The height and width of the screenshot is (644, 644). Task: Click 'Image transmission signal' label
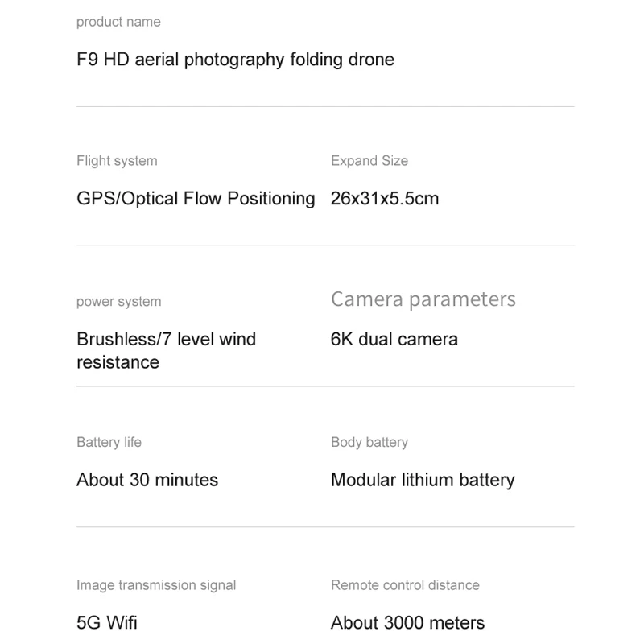click(x=156, y=585)
